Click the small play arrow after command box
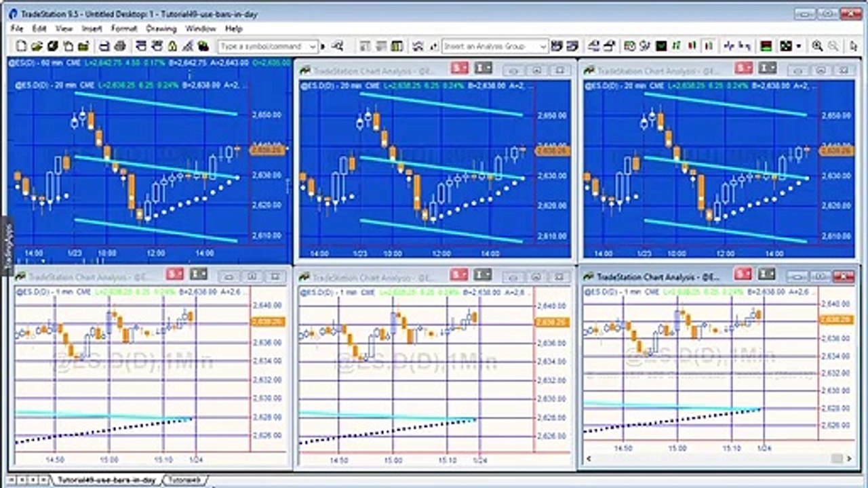 (323, 46)
